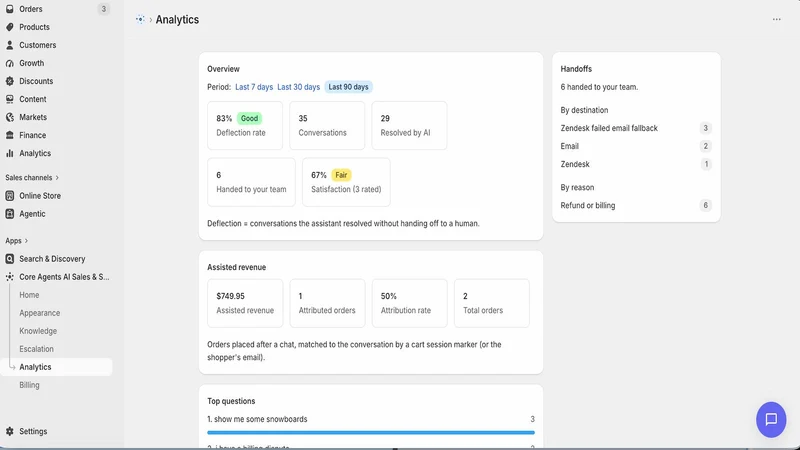Click the 'Refund or billing' reason row
Image resolution: width=800 pixels, height=450 pixels.
coord(636,206)
